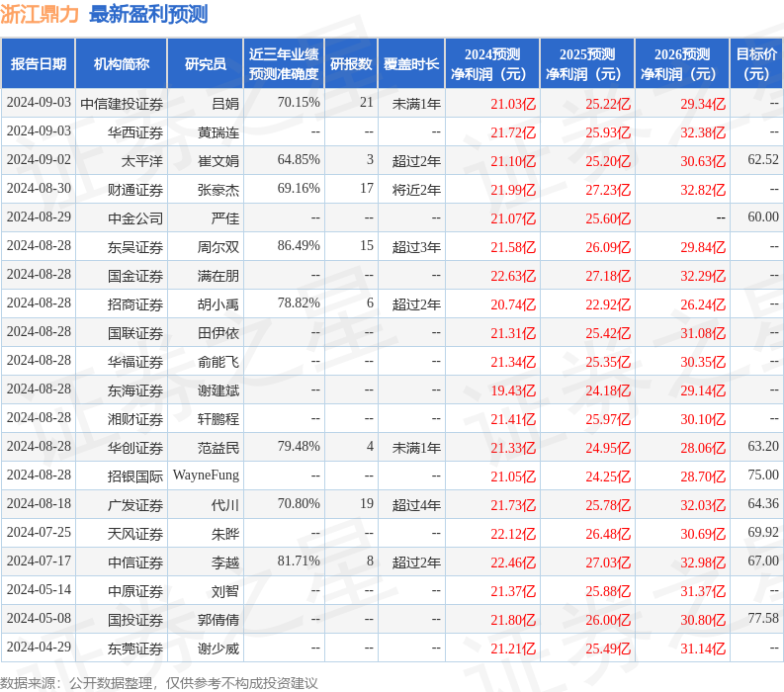Image resolution: width=784 pixels, height=692 pixels.
Task: Click coverage duration 将近2年
Action: [416, 190]
